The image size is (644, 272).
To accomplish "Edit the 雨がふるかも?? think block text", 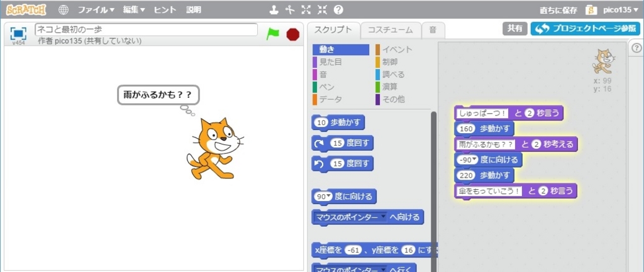I will (x=486, y=144).
